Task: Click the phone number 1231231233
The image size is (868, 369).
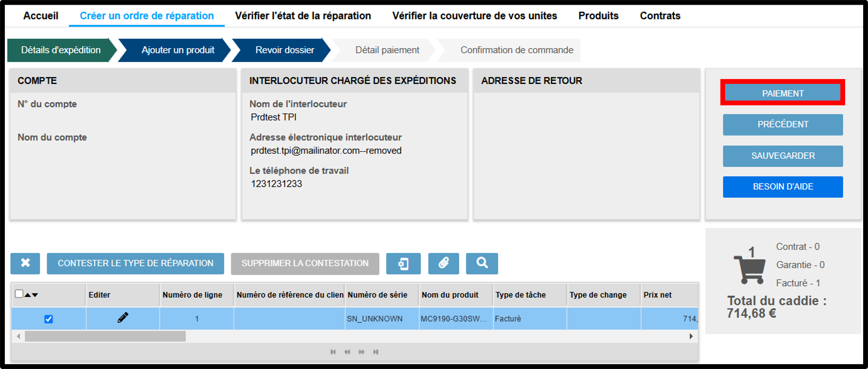Action: [x=276, y=184]
